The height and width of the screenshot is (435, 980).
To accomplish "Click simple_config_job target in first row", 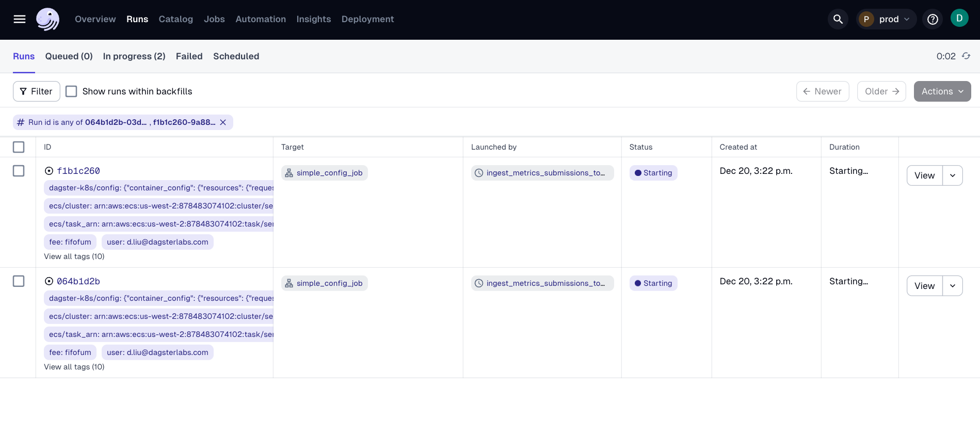I will pos(325,173).
